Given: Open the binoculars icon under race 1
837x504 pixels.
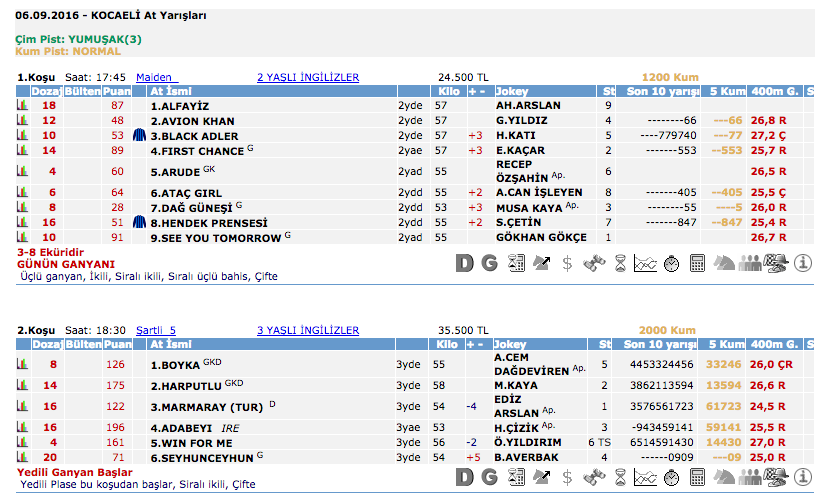Looking at the screenshot, I should 593,263.
